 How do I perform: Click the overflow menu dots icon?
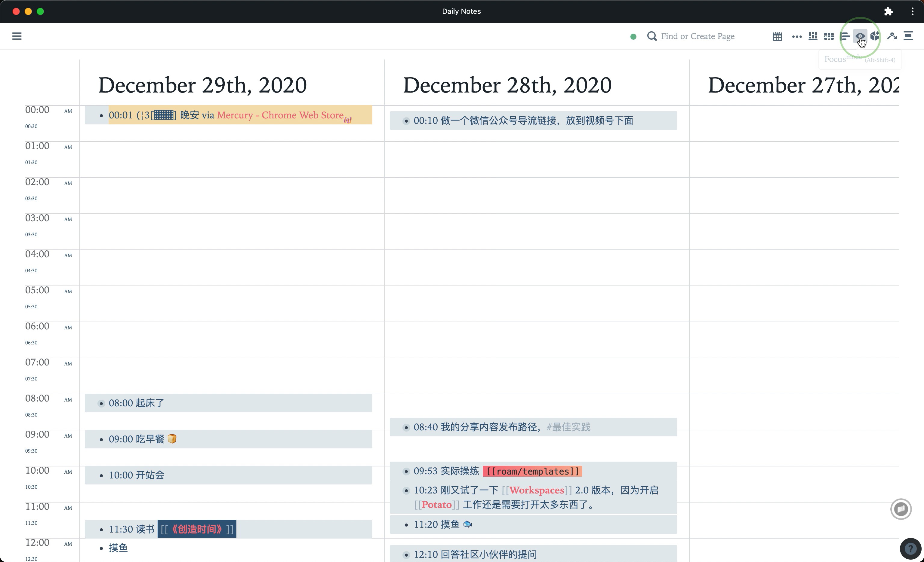click(x=796, y=36)
